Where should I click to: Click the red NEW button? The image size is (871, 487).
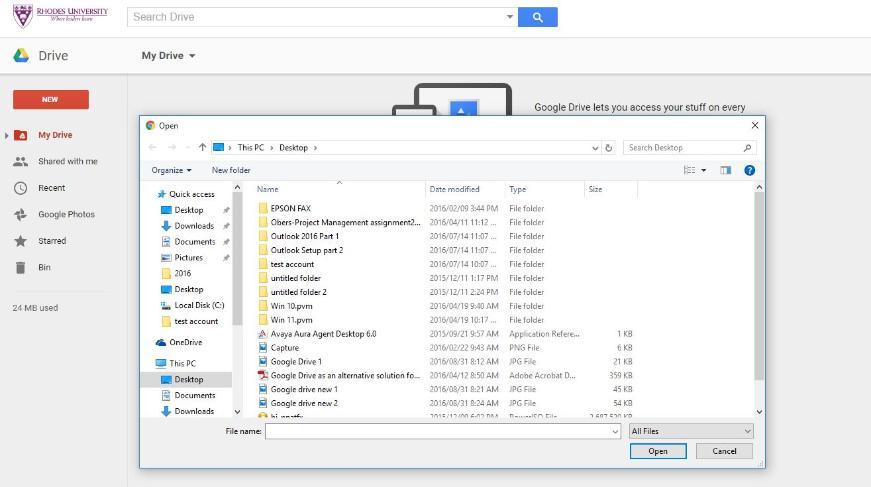[51, 99]
